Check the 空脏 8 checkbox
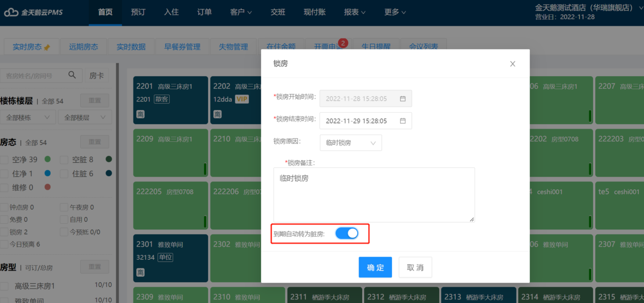Image resolution: width=644 pixels, height=303 pixels. [x=64, y=160]
